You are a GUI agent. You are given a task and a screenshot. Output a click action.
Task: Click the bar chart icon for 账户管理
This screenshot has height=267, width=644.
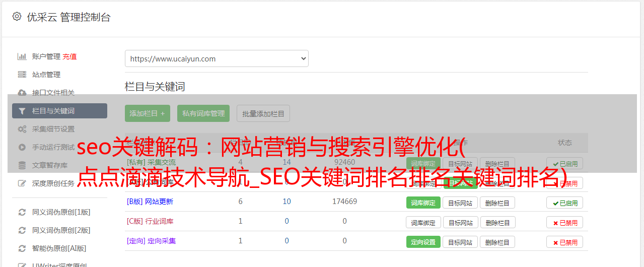(x=22, y=56)
